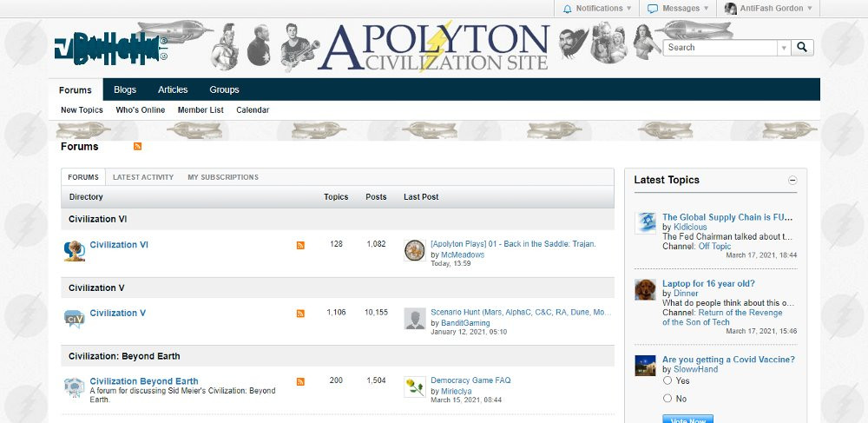868x423 pixels.
Task: Switch to the Latest Activity tab
Action: (143, 177)
